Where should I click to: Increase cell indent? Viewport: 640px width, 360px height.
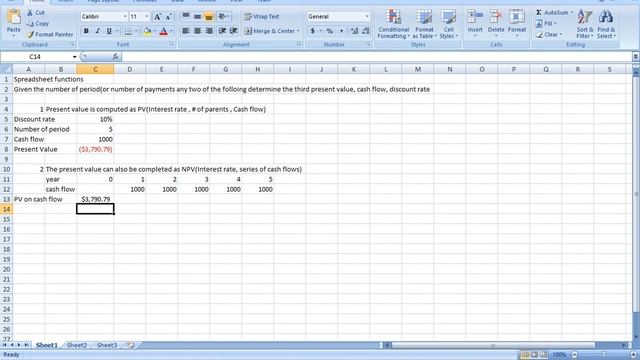pos(233,31)
